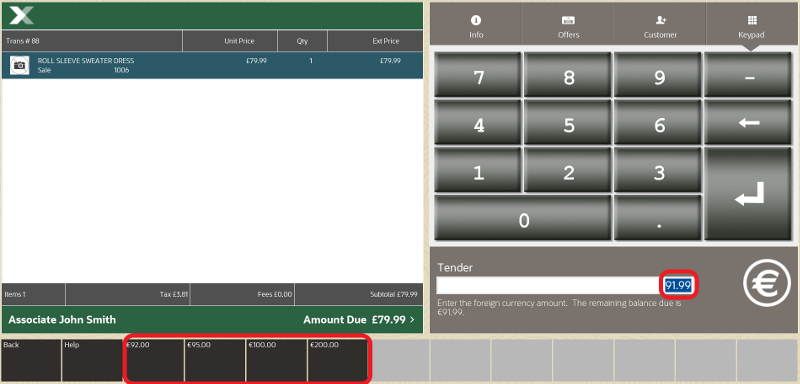Tap keypad digit 9
Image resolution: width=800 pixels, height=384 pixels.
click(x=658, y=75)
